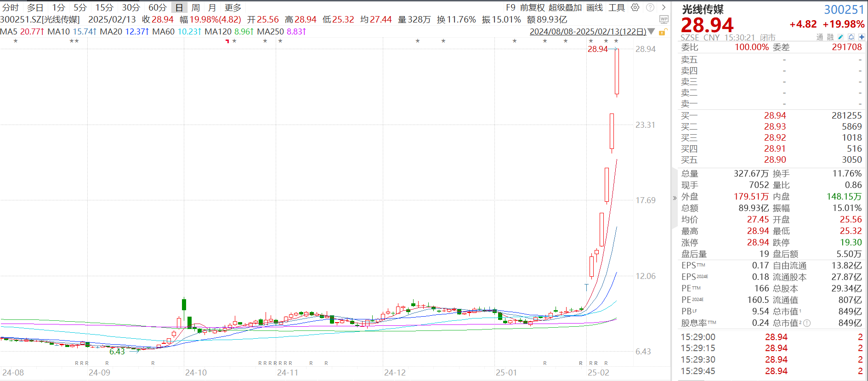Add stock to watchlist with plus icon
The height and width of the screenshot is (381, 868).
pos(862,37)
